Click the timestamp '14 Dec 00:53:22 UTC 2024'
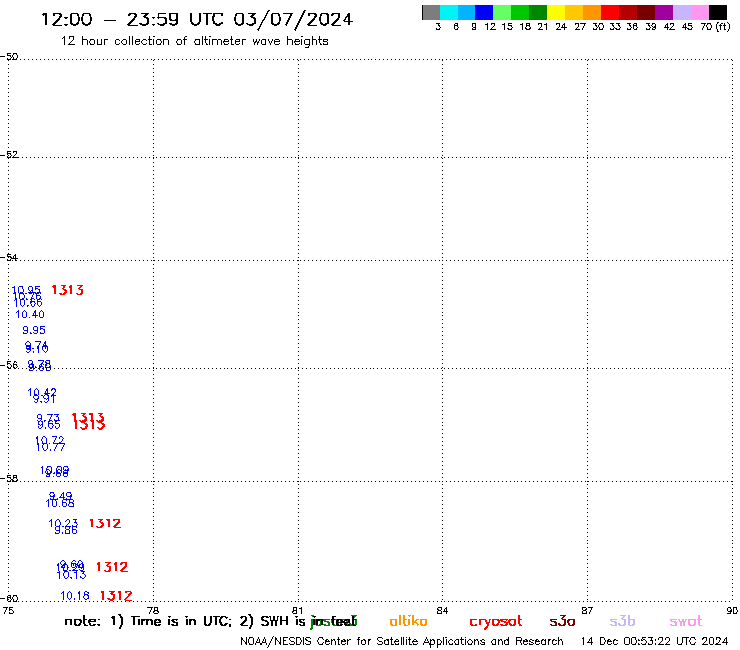740x650 pixels. coord(654,641)
